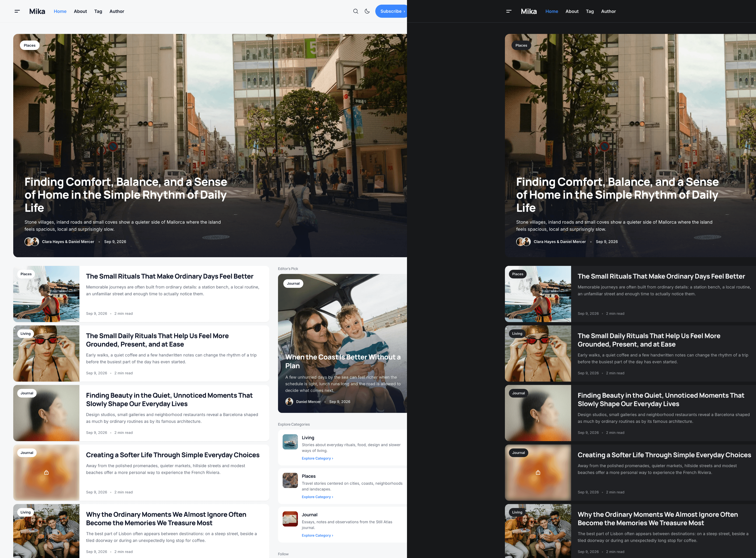
Task: Select Tag in dark theme navigation
Action: (590, 11)
